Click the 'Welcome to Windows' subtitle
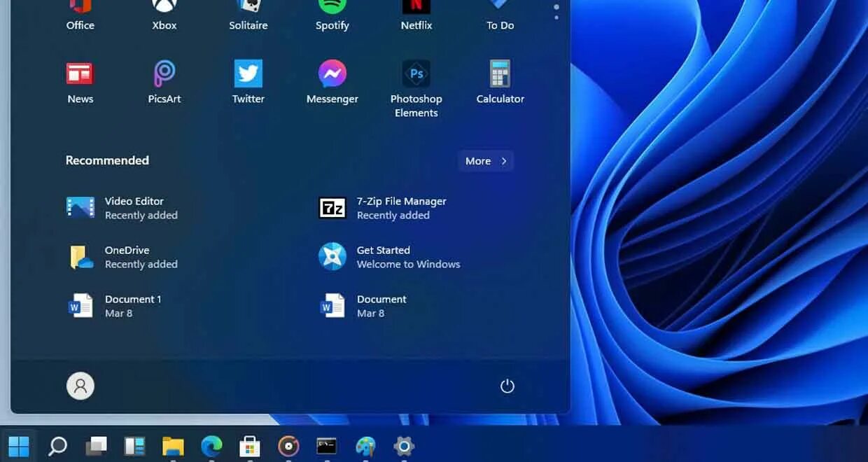 coord(408,265)
